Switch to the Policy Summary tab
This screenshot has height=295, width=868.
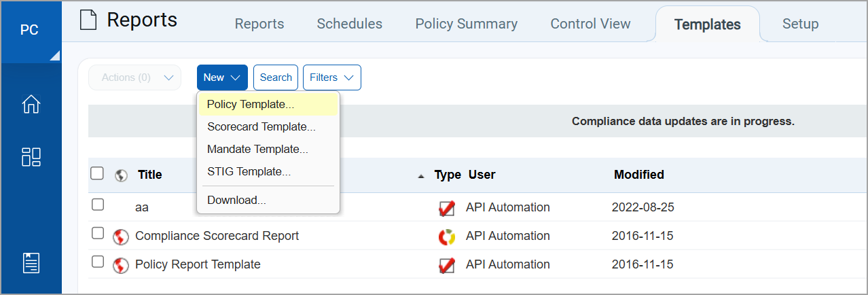[467, 24]
